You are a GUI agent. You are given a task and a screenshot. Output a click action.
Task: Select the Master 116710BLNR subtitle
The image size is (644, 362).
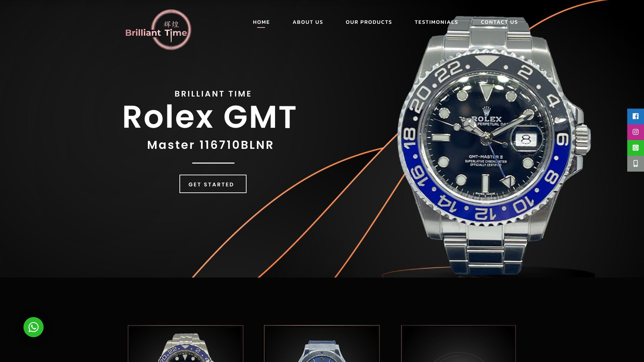(x=210, y=145)
